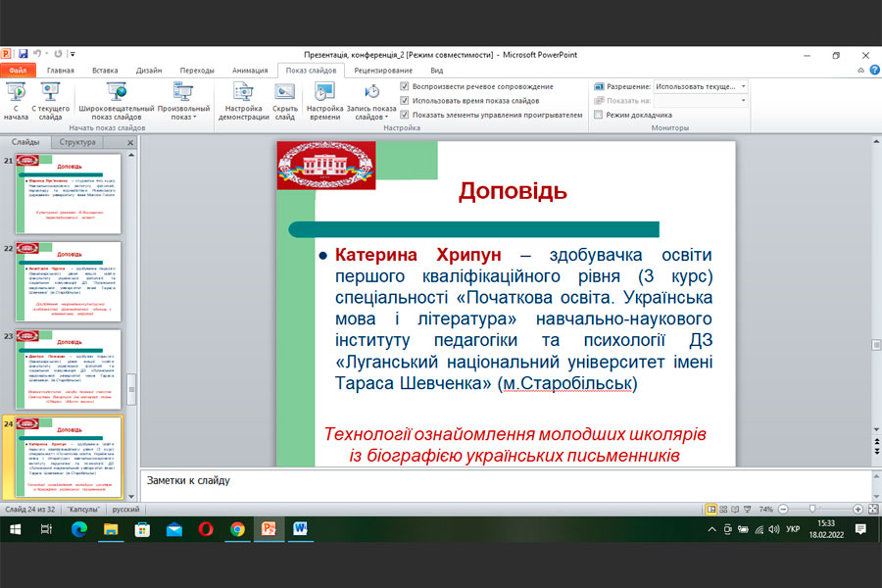Open Opera browser from taskbar
Image resolution: width=882 pixels, height=588 pixels.
point(206,529)
